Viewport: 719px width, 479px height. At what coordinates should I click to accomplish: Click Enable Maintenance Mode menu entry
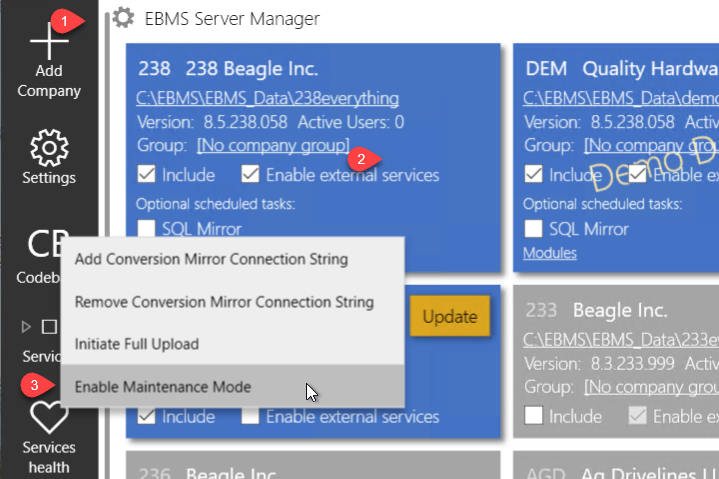163,387
